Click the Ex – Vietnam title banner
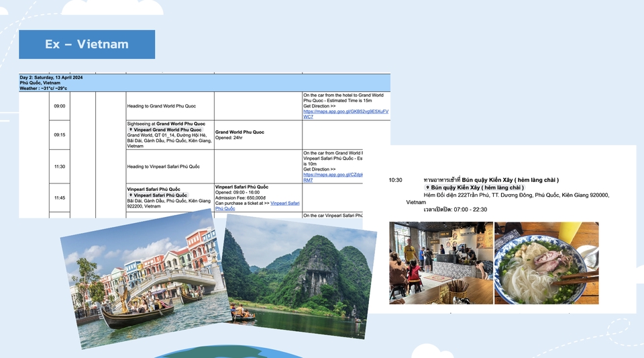644x358 pixels. (87, 44)
